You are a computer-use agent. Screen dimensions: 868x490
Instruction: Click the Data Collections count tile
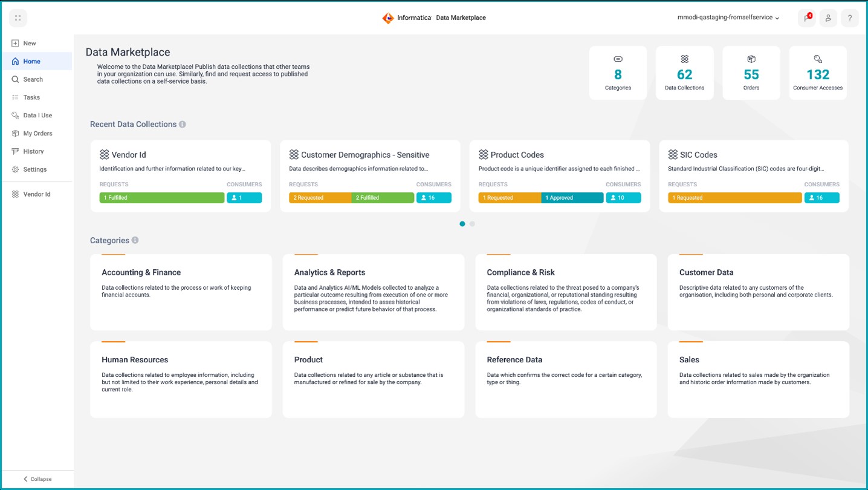(684, 73)
